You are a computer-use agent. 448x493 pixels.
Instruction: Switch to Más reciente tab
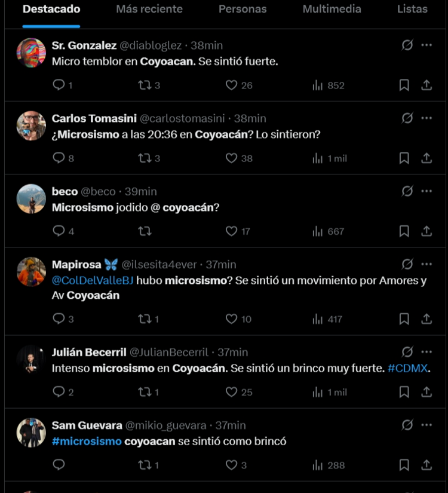149,9
